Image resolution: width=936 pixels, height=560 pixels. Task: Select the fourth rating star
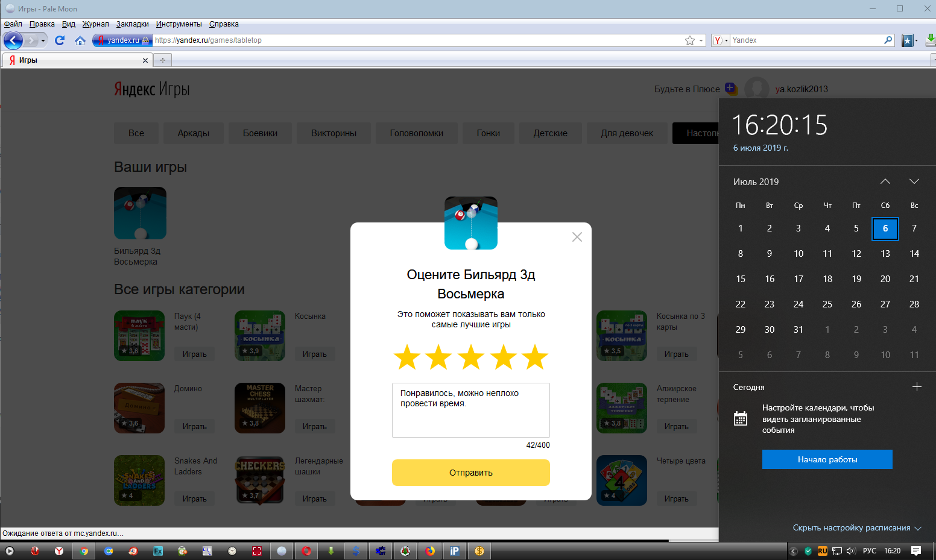(504, 357)
